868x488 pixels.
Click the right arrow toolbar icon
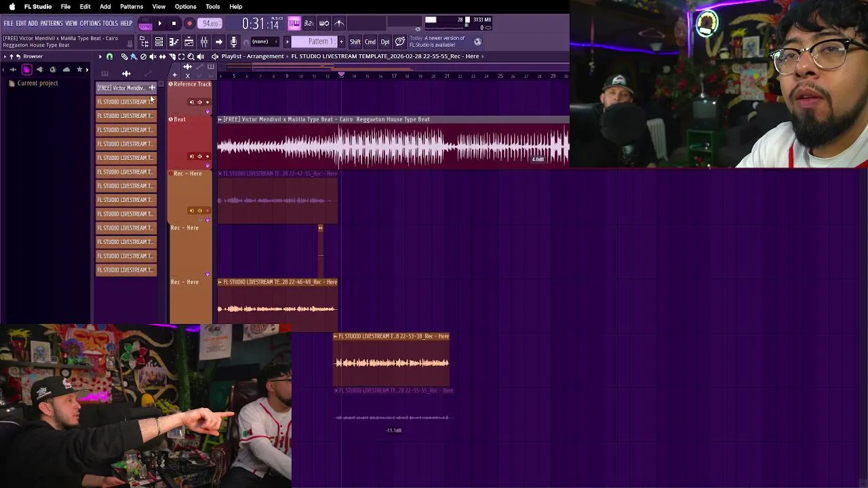pos(218,42)
